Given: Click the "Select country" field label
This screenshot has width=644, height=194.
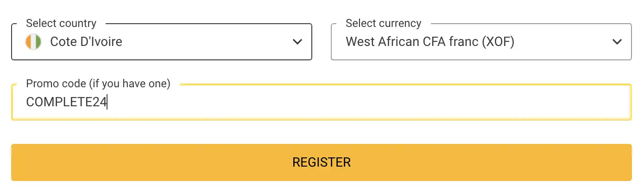Looking at the screenshot, I should (x=61, y=23).
